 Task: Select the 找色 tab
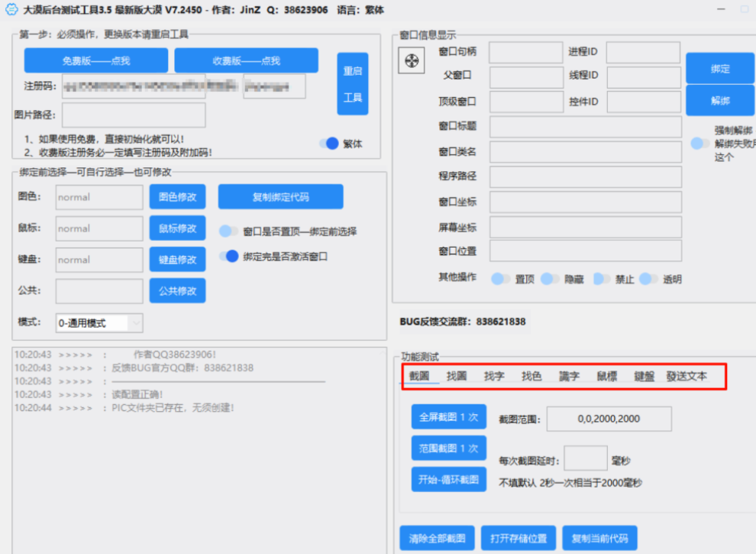click(531, 376)
